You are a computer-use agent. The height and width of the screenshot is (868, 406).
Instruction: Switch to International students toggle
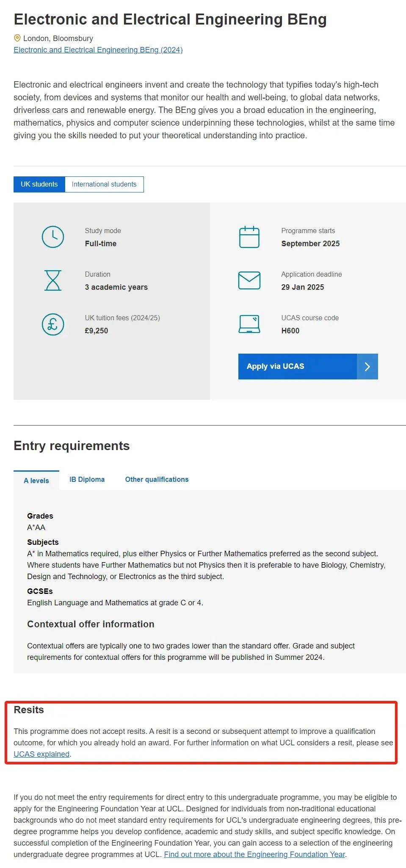click(104, 184)
